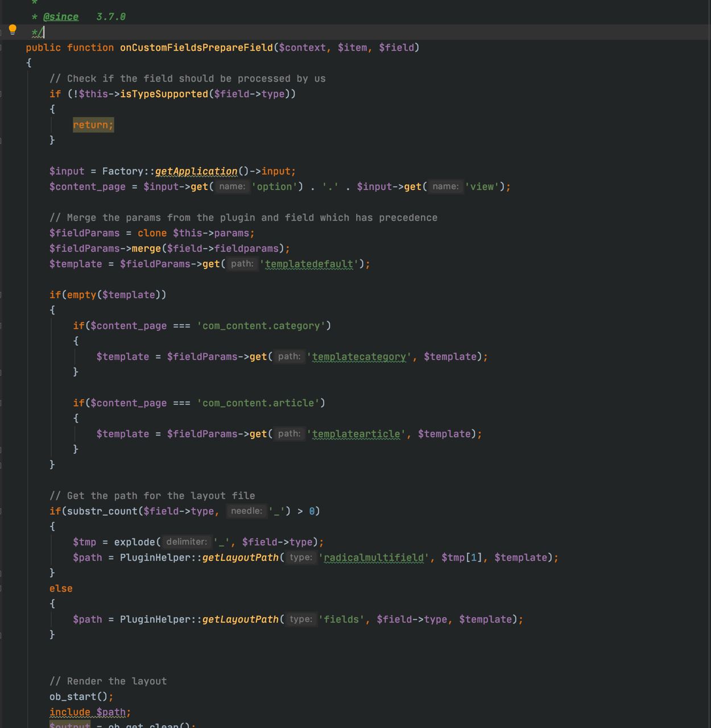Click the 'templatedefault' string
Viewport: 711px width, 728px height.
309,264
